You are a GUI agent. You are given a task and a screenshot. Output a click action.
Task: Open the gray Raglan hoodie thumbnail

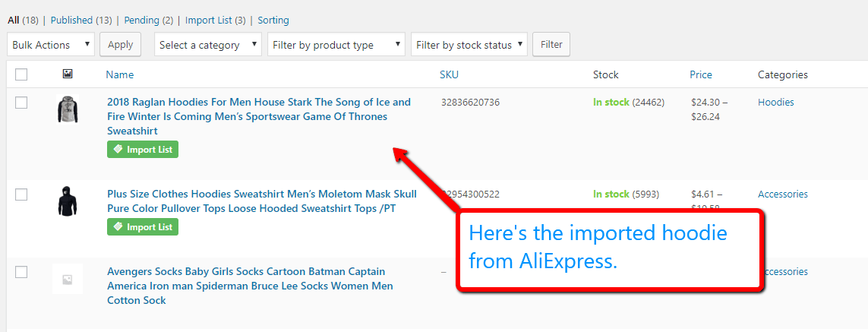[68, 109]
